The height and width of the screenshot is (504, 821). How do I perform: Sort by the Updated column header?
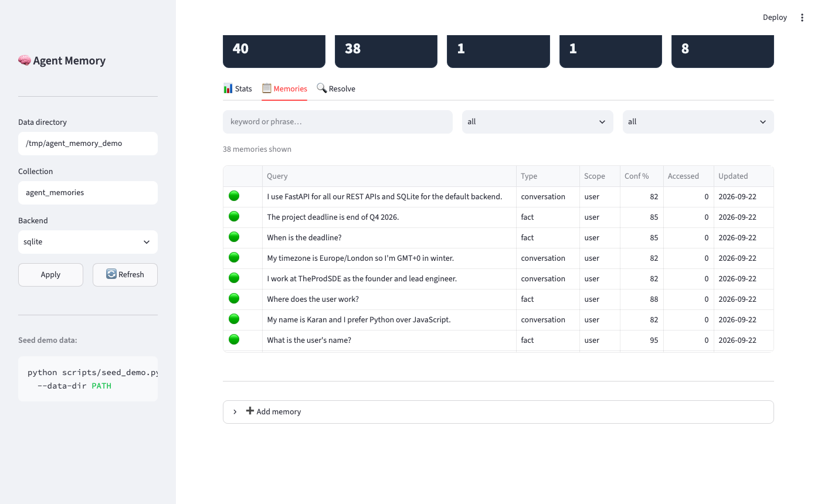point(744,176)
